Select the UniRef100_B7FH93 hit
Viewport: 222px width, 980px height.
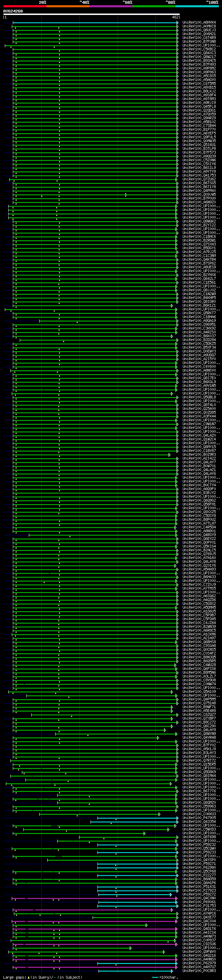tap(199, 64)
